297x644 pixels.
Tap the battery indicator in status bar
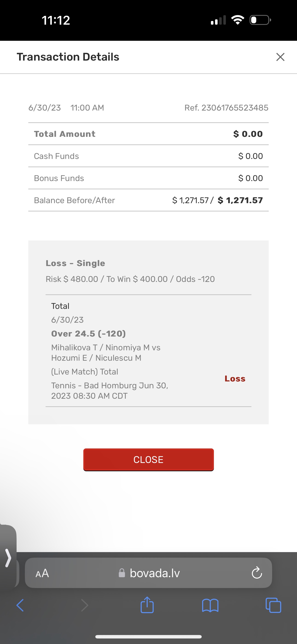coord(260,20)
